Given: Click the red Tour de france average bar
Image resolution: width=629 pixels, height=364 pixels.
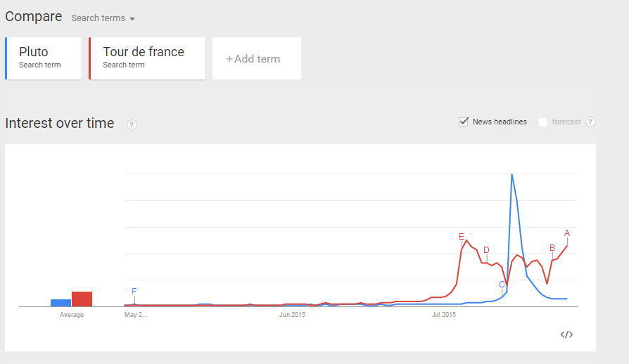Looking at the screenshot, I should tap(82, 299).
